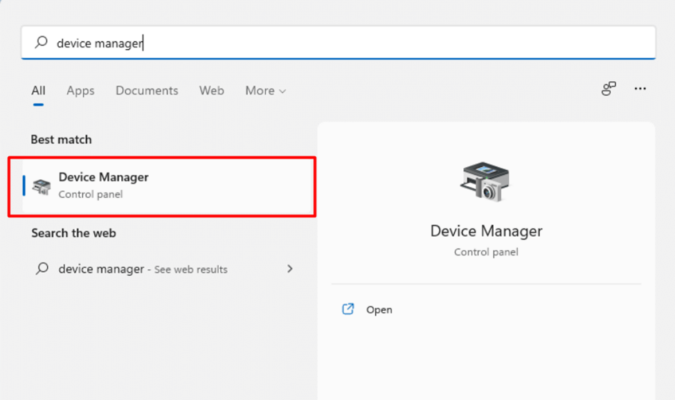Expand web results chevron arrow

290,269
